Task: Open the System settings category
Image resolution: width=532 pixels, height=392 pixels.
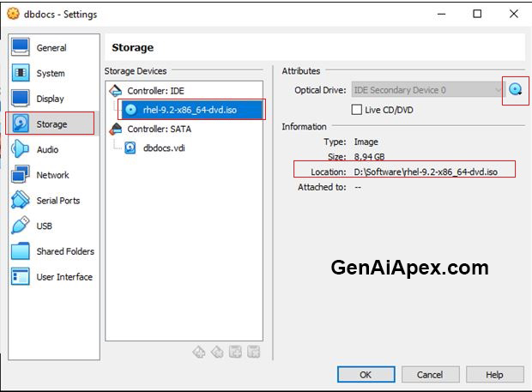Action: tap(53, 73)
